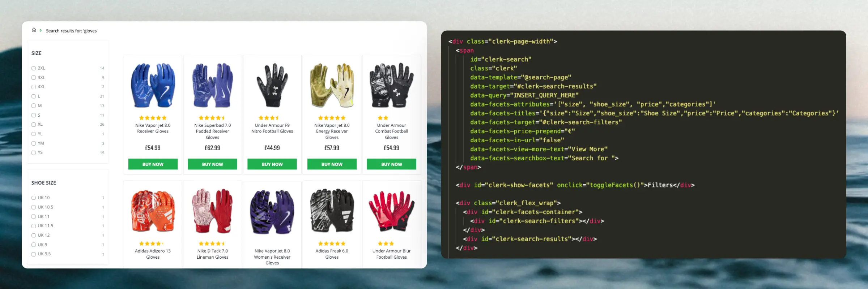Open the orange Adidas Adizero 13 gloves image

click(x=153, y=211)
